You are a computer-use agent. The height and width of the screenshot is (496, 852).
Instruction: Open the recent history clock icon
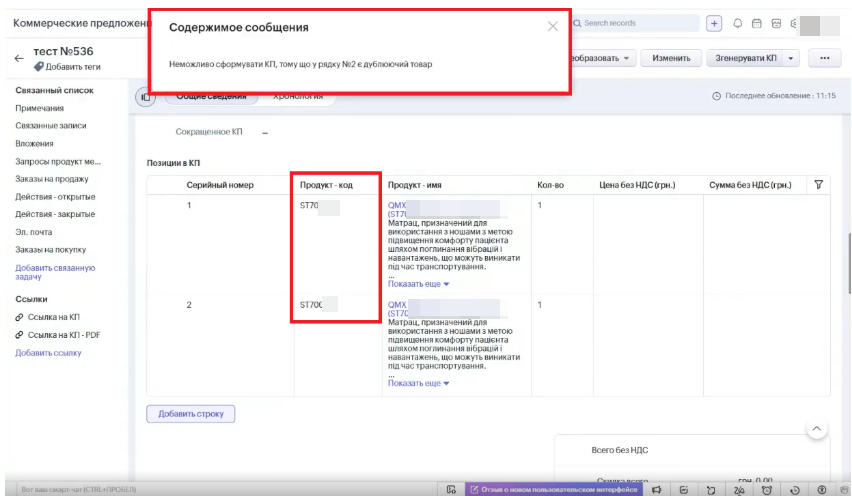tap(794, 489)
